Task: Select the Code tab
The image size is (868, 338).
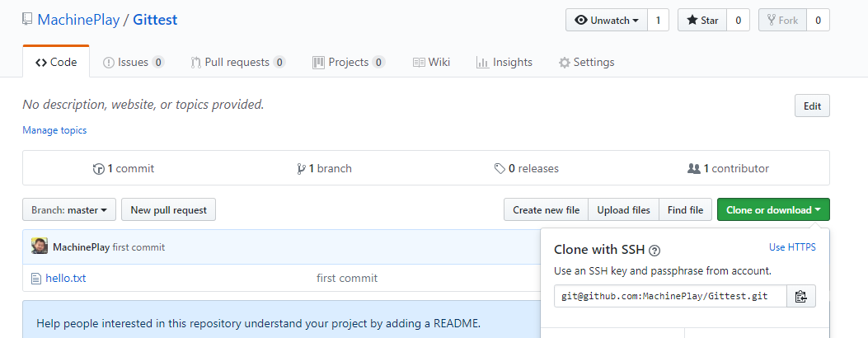Action: pyautogui.click(x=56, y=62)
